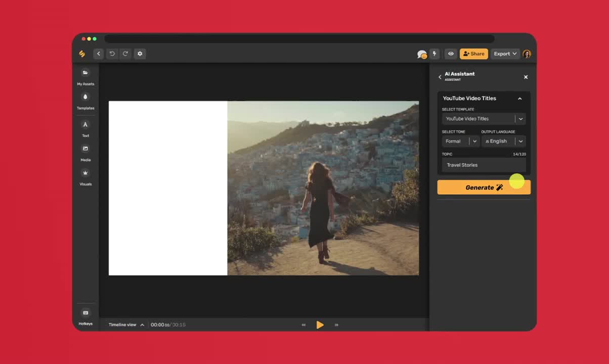Open the My Assets panel
The height and width of the screenshot is (364, 609).
[x=85, y=76]
